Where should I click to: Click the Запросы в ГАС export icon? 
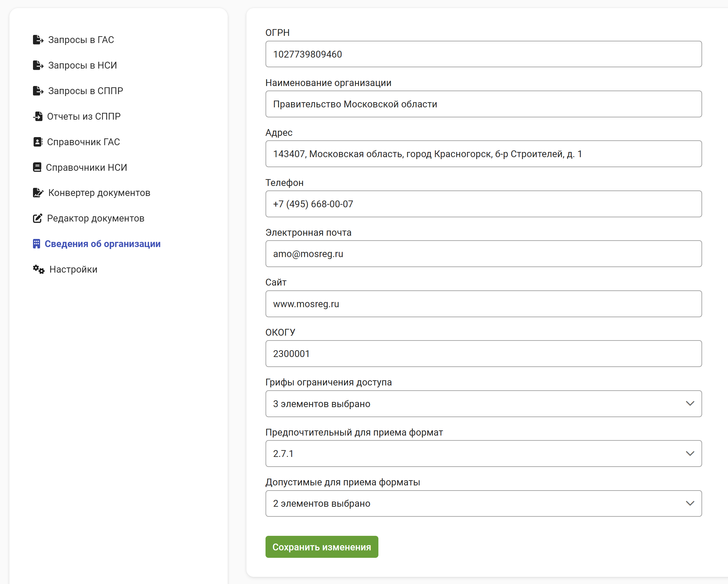(x=38, y=40)
